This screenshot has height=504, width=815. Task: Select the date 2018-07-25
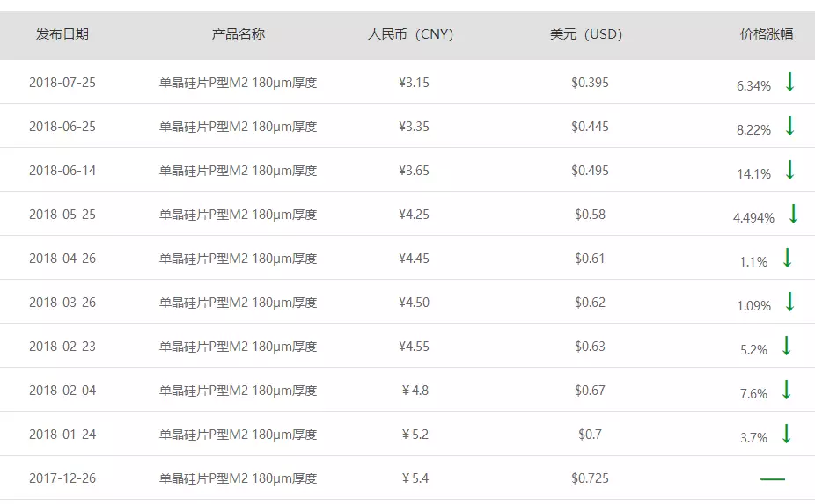[62, 83]
